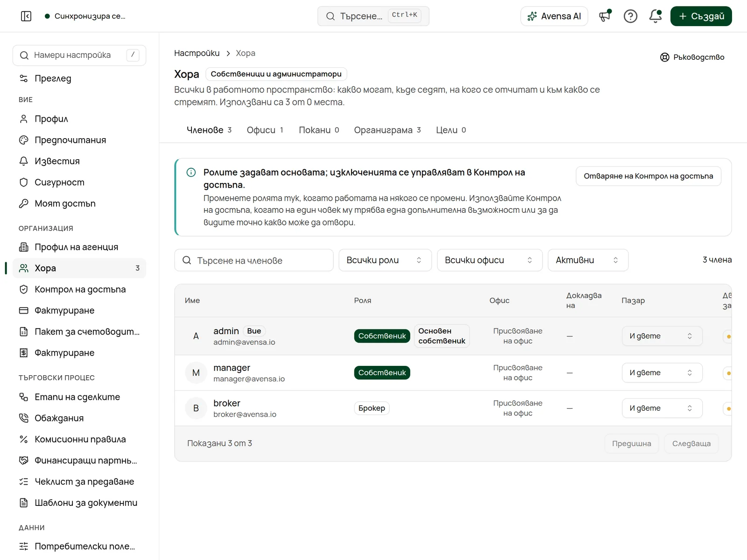The image size is (747, 560).
Task: Open the Ръководство guide link
Action: [692, 57]
